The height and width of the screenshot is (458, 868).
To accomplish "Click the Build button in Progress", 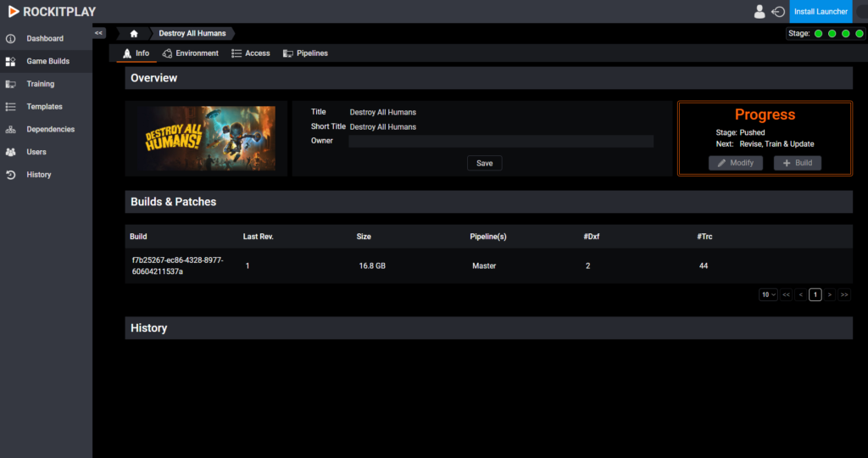I will [798, 163].
